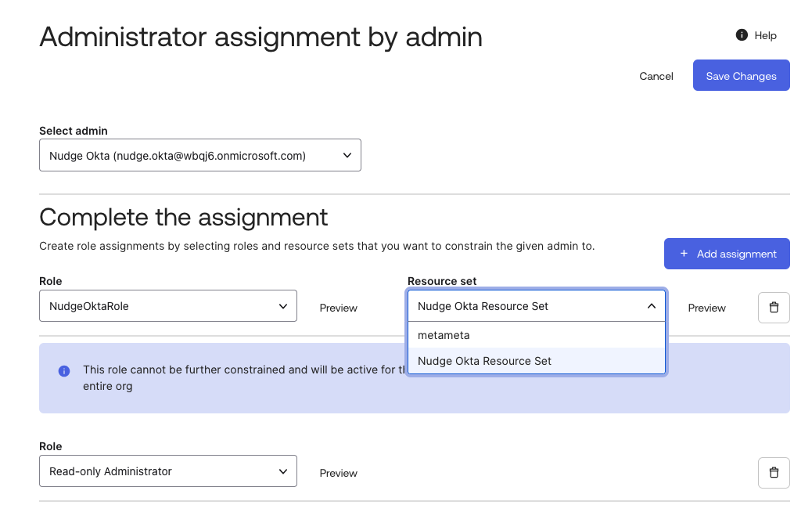The height and width of the screenshot is (523, 812).
Task: Preview the selected resource set
Action: tap(706, 308)
